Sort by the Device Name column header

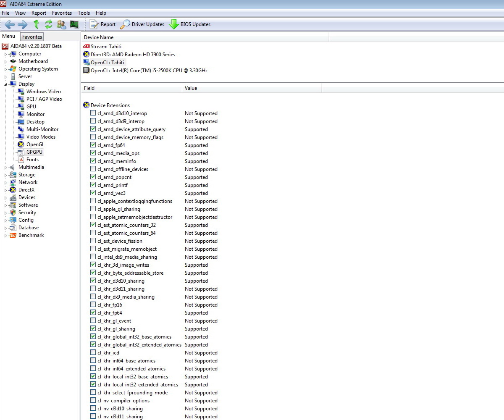pyautogui.click(x=205, y=37)
